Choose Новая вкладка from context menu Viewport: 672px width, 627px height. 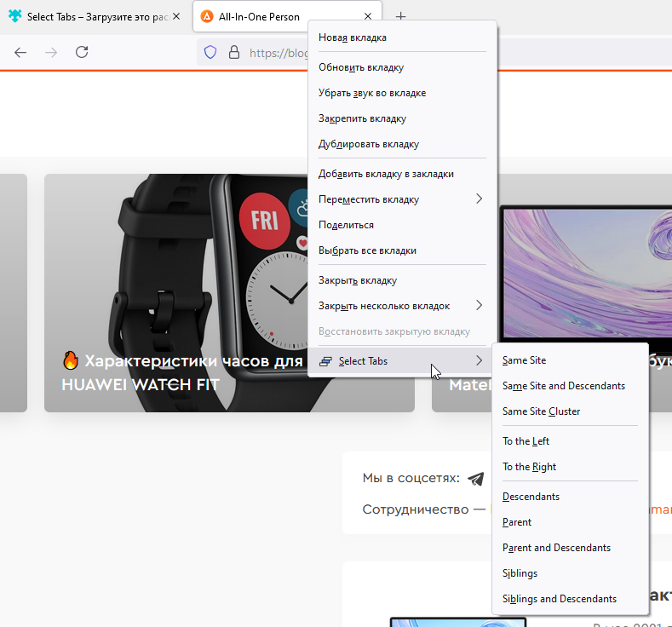[x=402, y=37]
